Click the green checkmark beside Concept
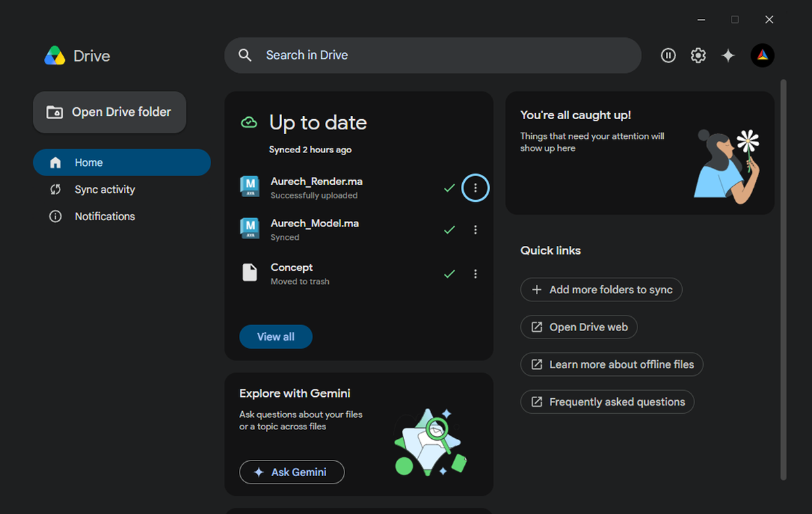This screenshot has height=514, width=812. click(449, 274)
